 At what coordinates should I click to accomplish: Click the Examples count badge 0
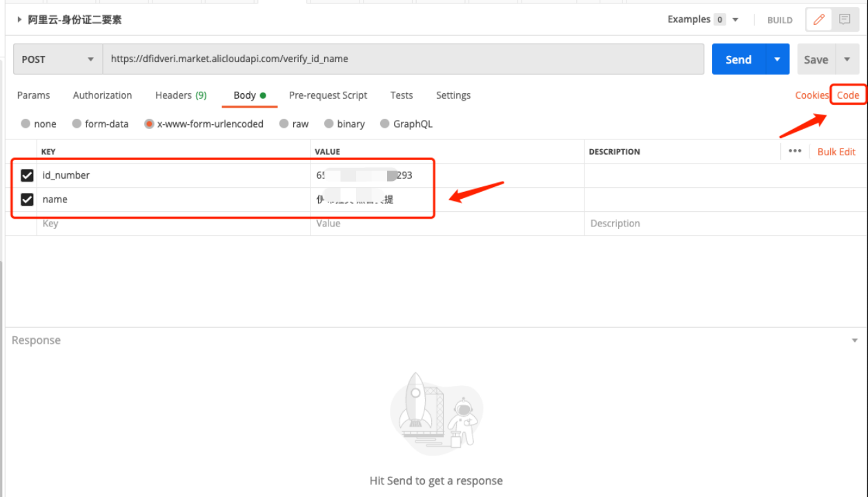[x=720, y=20]
